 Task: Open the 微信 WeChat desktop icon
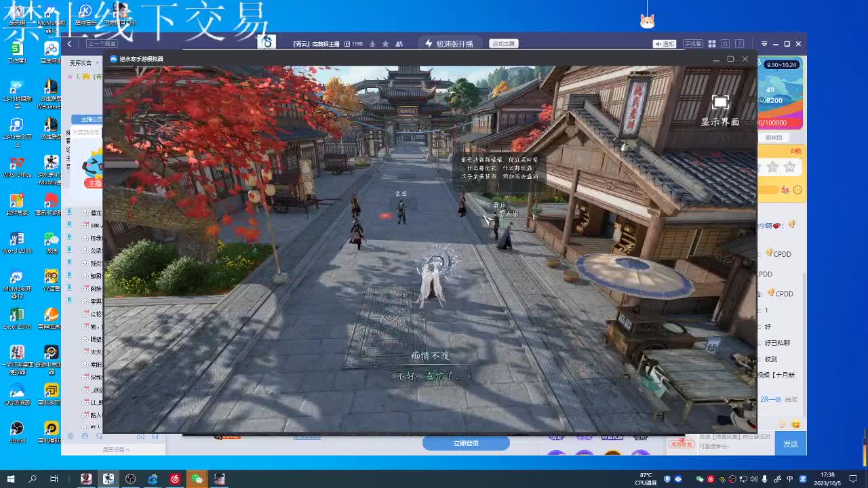52,243
